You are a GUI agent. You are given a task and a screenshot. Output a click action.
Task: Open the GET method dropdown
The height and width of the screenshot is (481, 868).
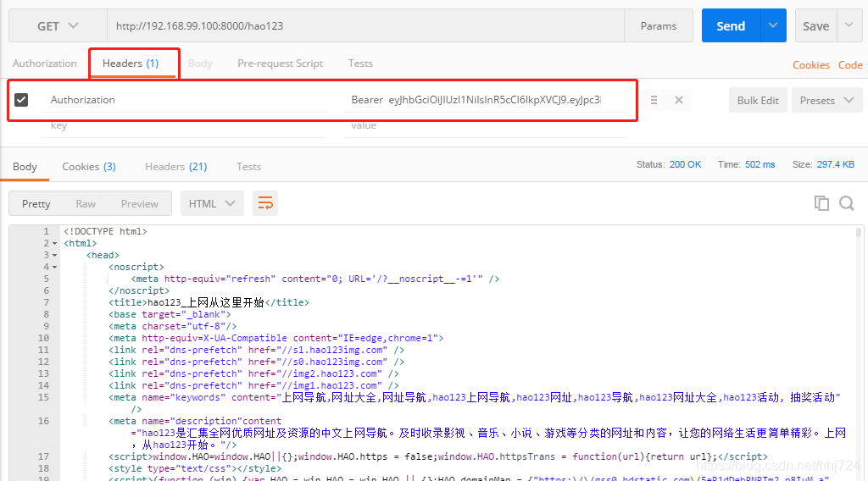tap(58, 26)
